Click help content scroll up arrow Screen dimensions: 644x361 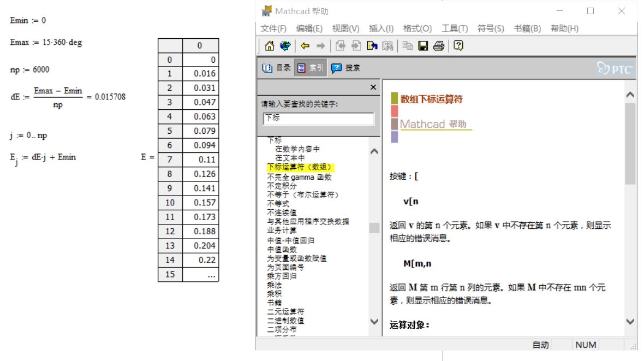coord(630,94)
